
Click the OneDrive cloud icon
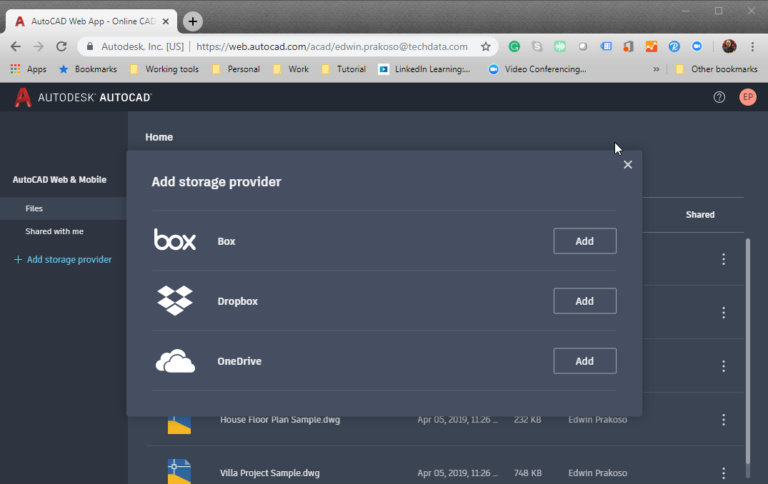coord(175,361)
